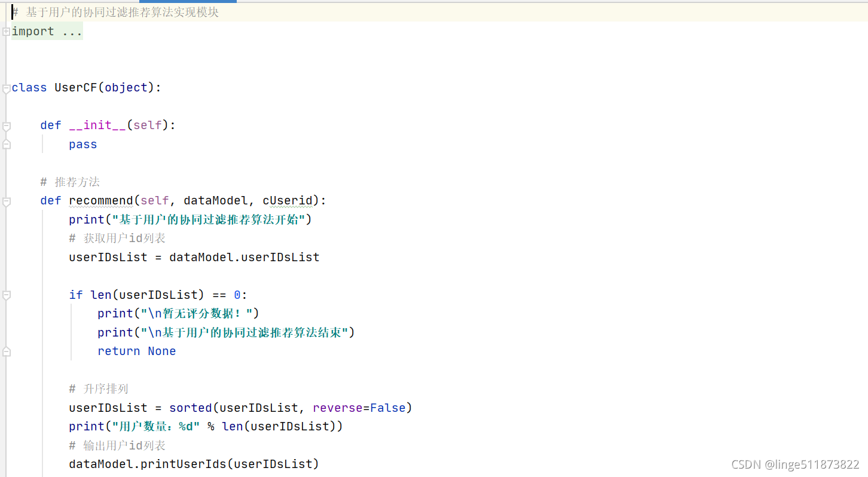Click the top comment '基于用户的协同过滤推荐算法实现模块'
This screenshot has width=868, height=477.
(x=122, y=12)
